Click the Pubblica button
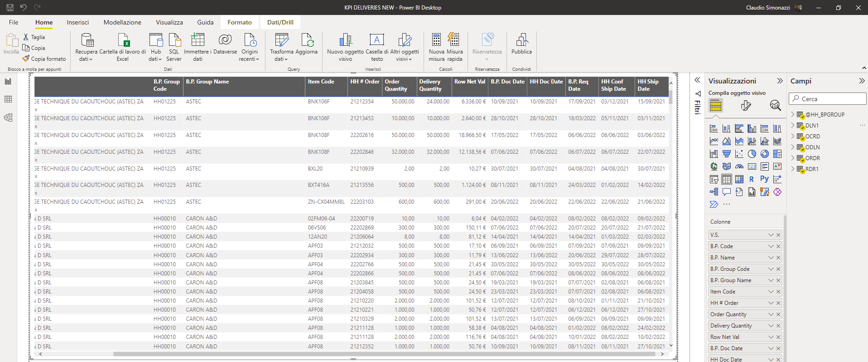This screenshot has height=362, width=868. [x=521, y=44]
